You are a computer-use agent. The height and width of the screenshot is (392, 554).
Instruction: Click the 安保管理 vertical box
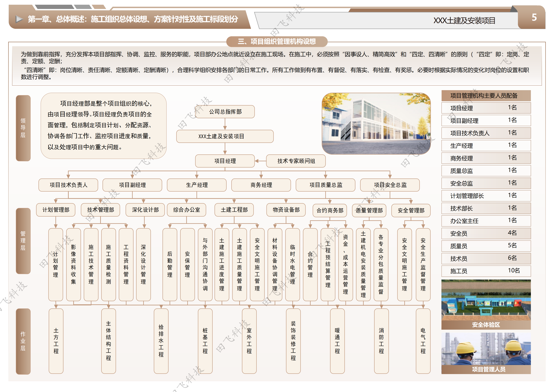coord(187,265)
